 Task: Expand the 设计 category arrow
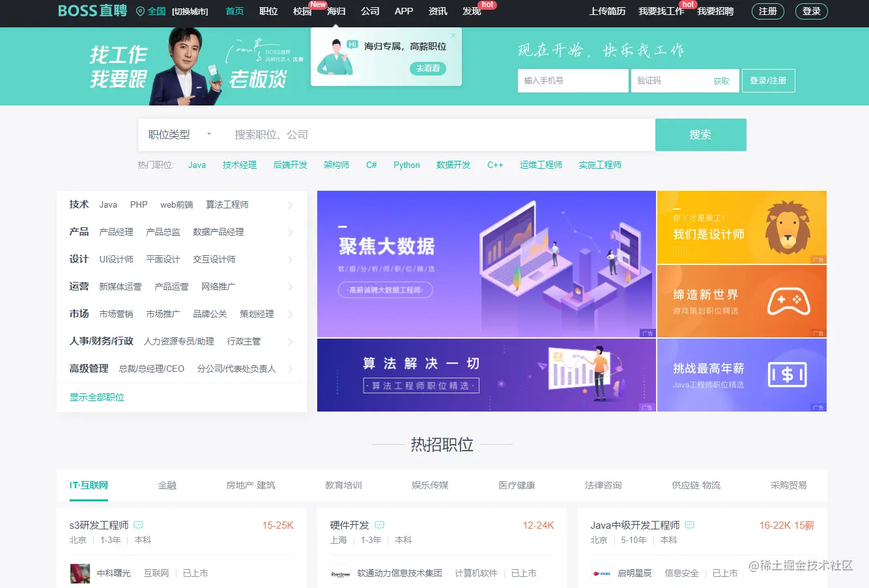click(291, 260)
